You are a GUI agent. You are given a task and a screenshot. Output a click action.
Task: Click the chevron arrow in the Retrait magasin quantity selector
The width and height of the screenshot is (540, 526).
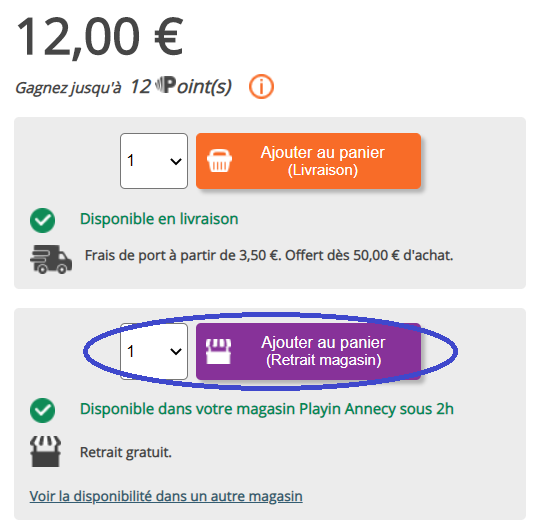(176, 352)
